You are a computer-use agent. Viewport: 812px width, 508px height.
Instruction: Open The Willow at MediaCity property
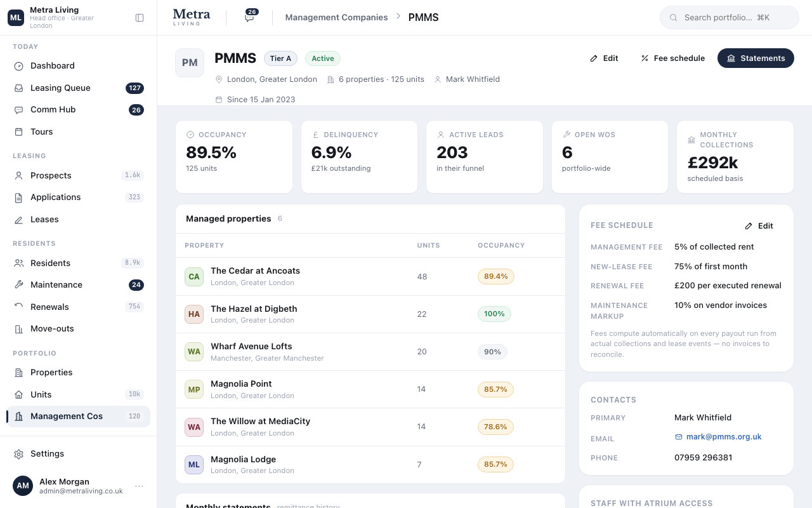370,427
